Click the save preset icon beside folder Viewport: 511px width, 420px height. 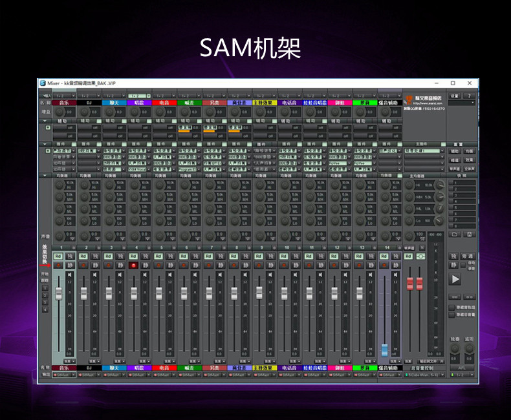(470, 234)
